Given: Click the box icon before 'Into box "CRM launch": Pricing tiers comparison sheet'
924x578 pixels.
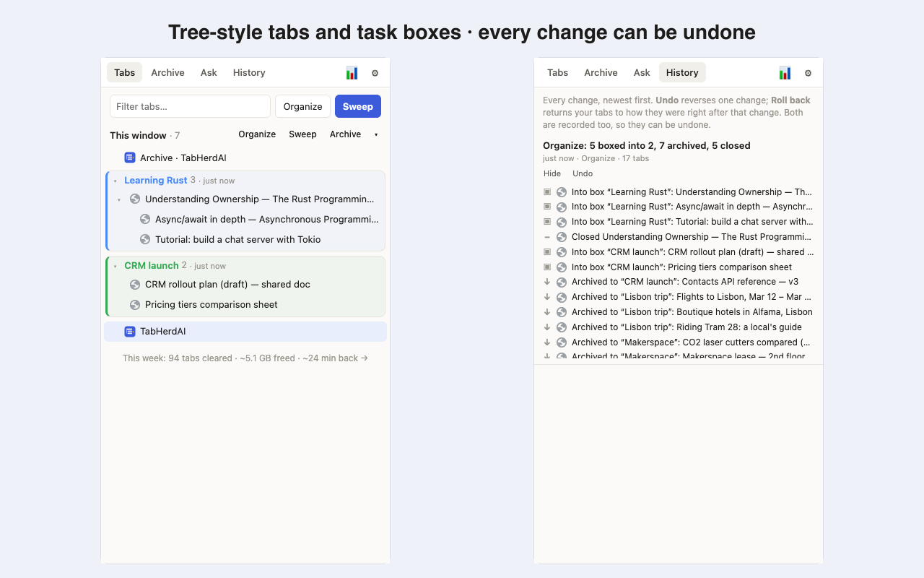Looking at the screenshot, I should 547,267.
